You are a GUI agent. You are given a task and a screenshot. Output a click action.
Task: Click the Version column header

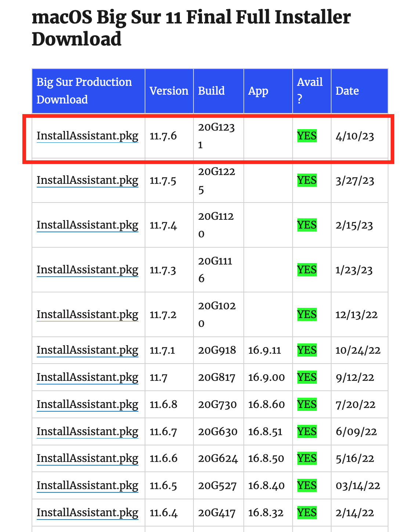pos(169,91)
